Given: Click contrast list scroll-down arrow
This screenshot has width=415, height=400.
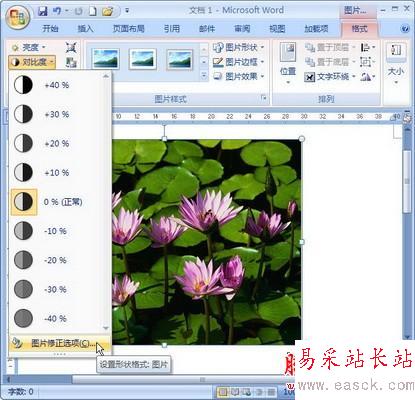Looking at the screenshot, I should click(106, 328).
